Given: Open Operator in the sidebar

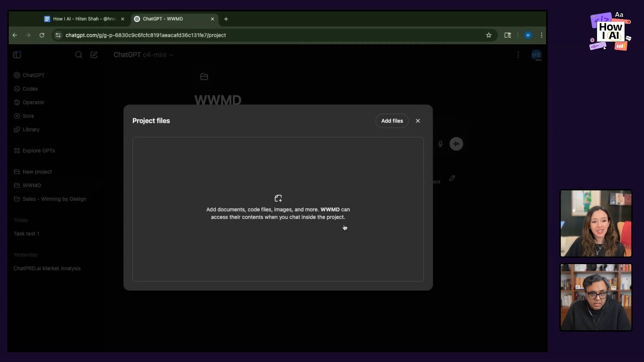Looking at the screenshot, I should 29,102.
